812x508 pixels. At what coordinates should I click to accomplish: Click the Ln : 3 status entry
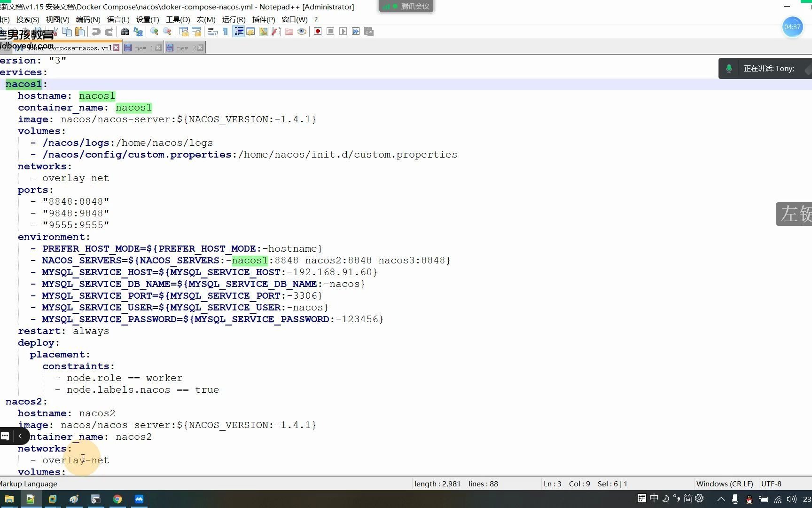553,484
